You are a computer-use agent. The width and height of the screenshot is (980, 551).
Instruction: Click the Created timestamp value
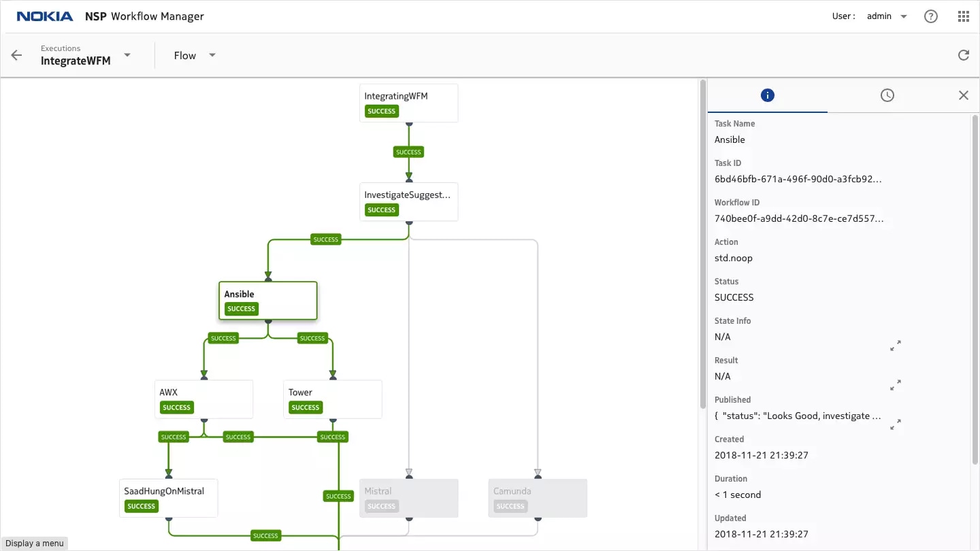click(762, 455)
